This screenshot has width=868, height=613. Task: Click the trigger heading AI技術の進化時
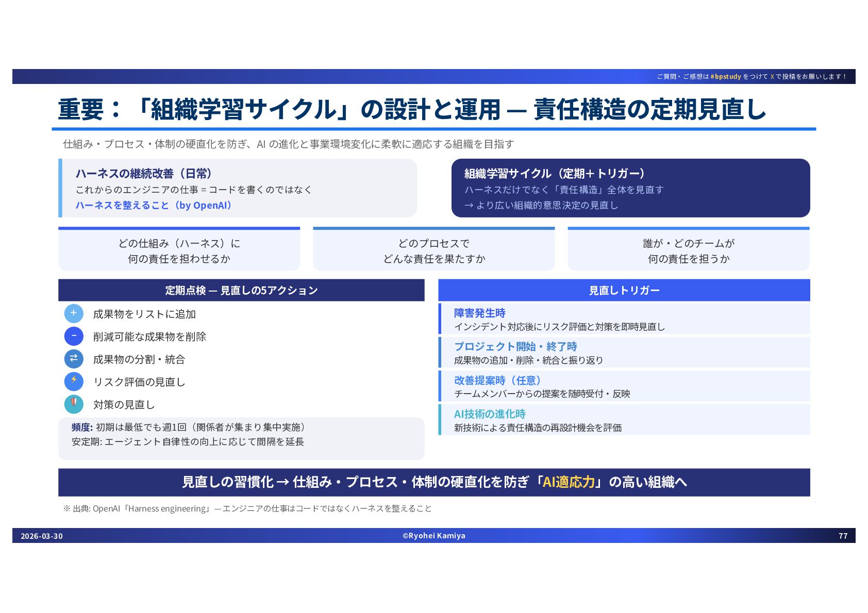click(490, 414)
